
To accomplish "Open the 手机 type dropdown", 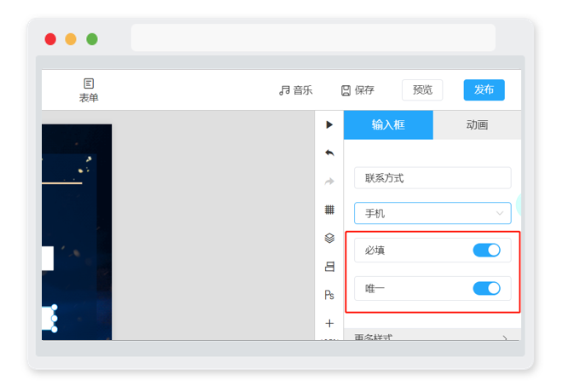I will pos(432,213).
